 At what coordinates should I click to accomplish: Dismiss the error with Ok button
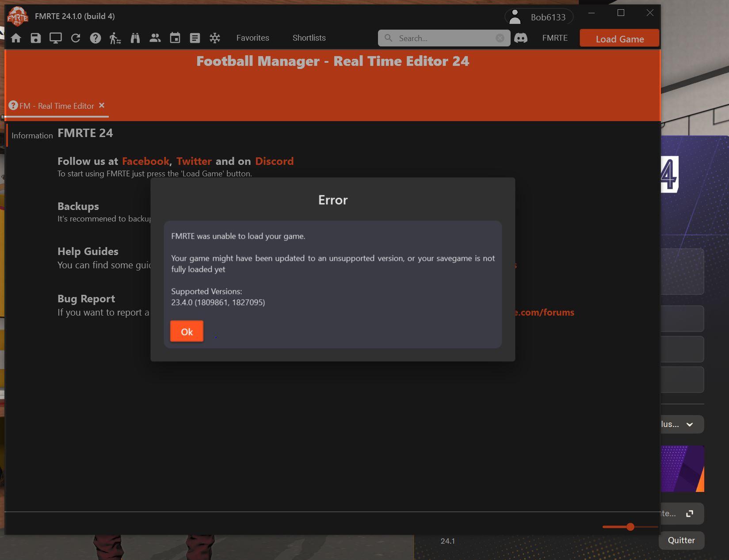click(187, 331)
